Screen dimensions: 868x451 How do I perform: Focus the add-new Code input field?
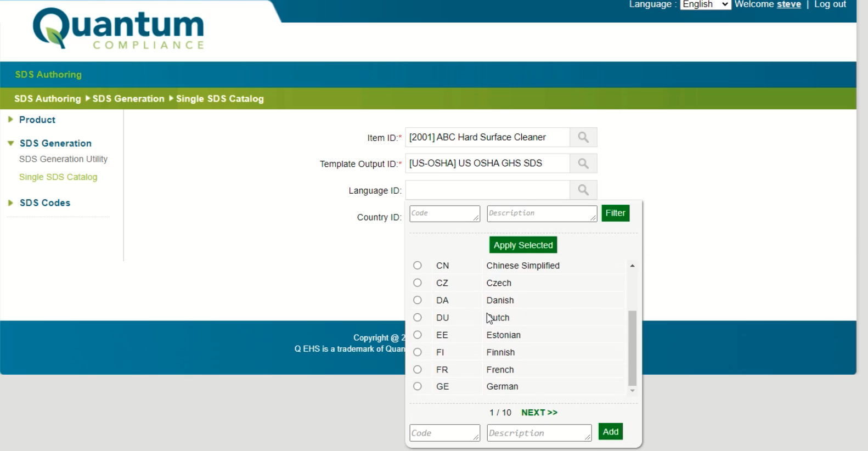[x=444, y=433]
